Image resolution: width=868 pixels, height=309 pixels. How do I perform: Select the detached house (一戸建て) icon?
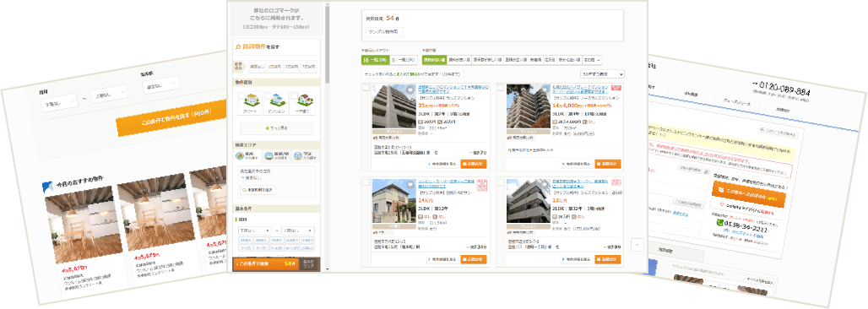coord(303,103)
